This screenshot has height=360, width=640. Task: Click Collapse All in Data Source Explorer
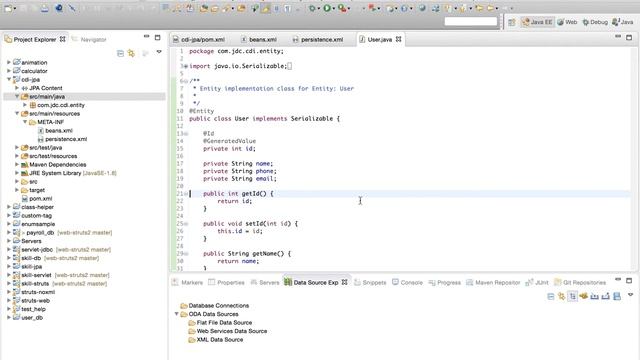pyautogui.click(x=551, y=296)
